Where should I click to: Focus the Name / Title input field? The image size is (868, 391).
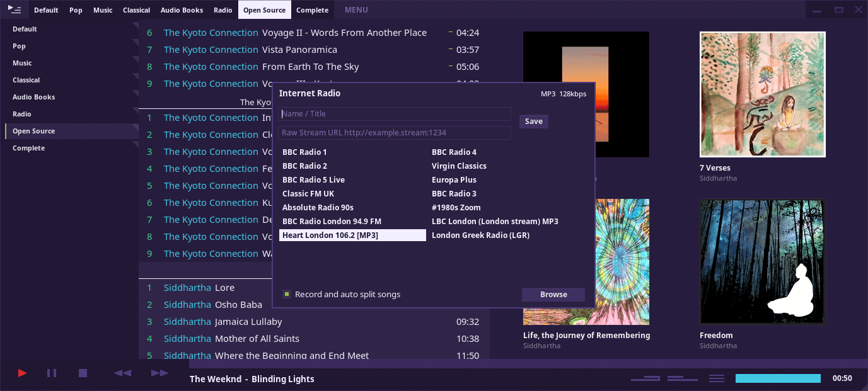click(x=395, y=114)
